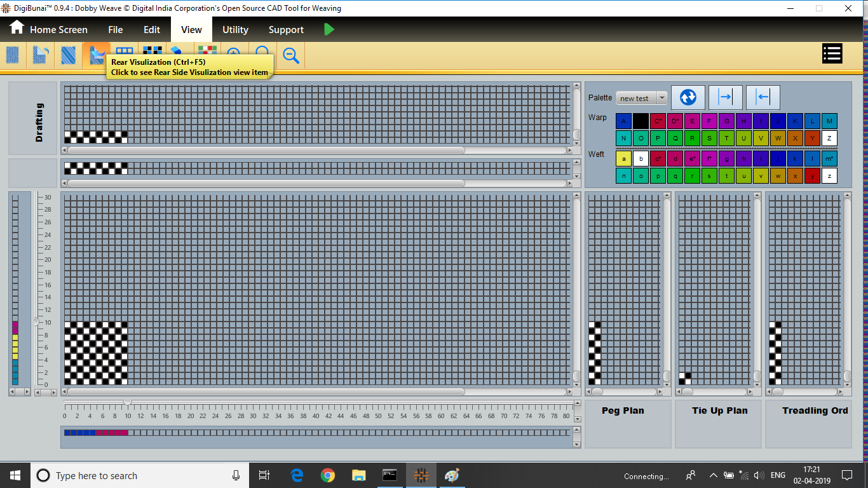Pick the yellow weft swatch 'a'

coord(624,159)
